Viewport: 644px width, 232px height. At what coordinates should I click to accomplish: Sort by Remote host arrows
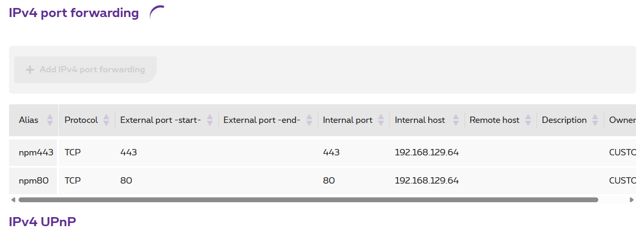click(x=529, y=120)
